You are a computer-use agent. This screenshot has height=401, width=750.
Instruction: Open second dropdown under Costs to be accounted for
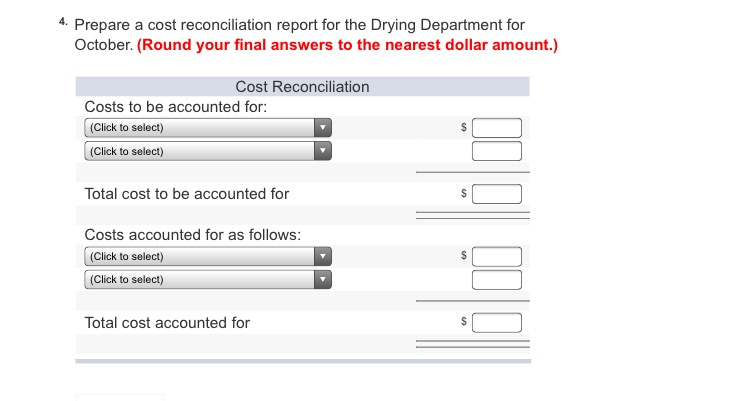click(x=198, y=152)
